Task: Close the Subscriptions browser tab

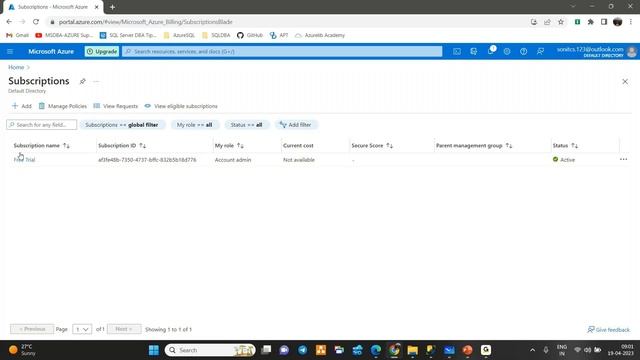Action: 97,7
